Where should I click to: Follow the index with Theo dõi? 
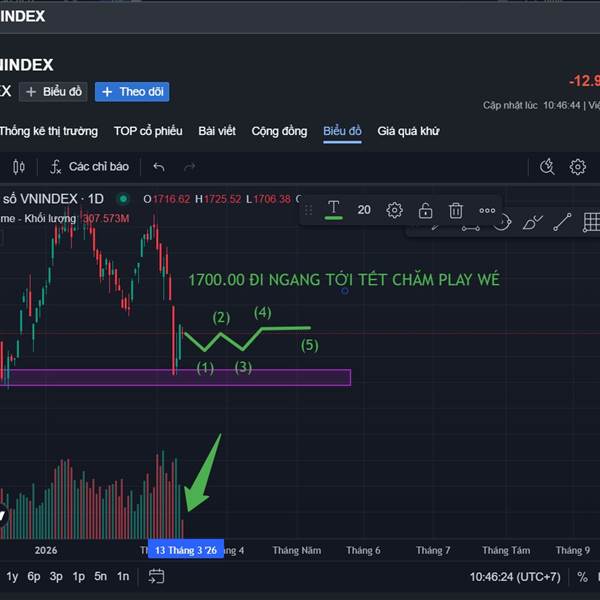tap(132, 92)
